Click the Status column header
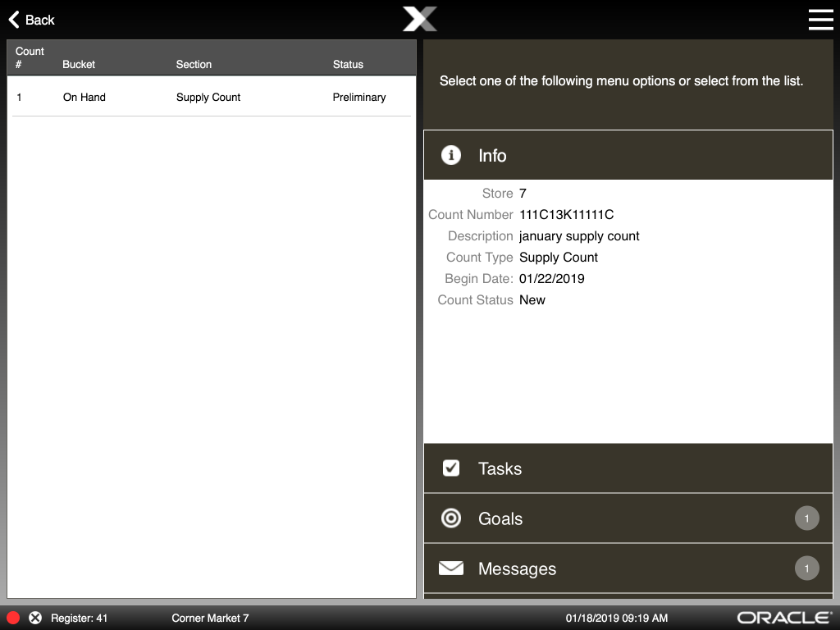The width and height of the screenshot is (840, 630). tap(348, 64)
